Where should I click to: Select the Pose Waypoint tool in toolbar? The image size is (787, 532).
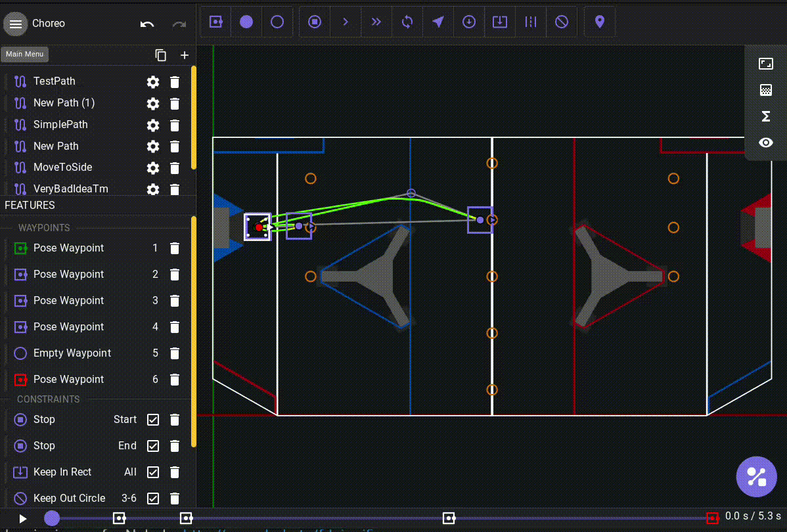click(x=216, y=22)
